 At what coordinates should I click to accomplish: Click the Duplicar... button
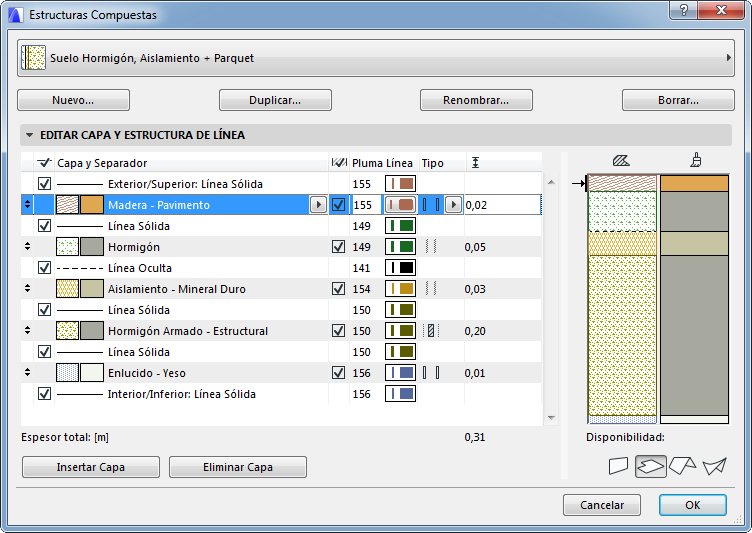[275, 100]
